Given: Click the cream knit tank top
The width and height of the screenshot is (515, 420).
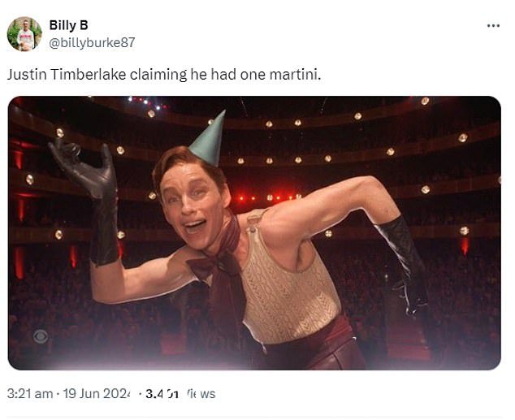Looking at the screenshot, I should pos(289,289).
